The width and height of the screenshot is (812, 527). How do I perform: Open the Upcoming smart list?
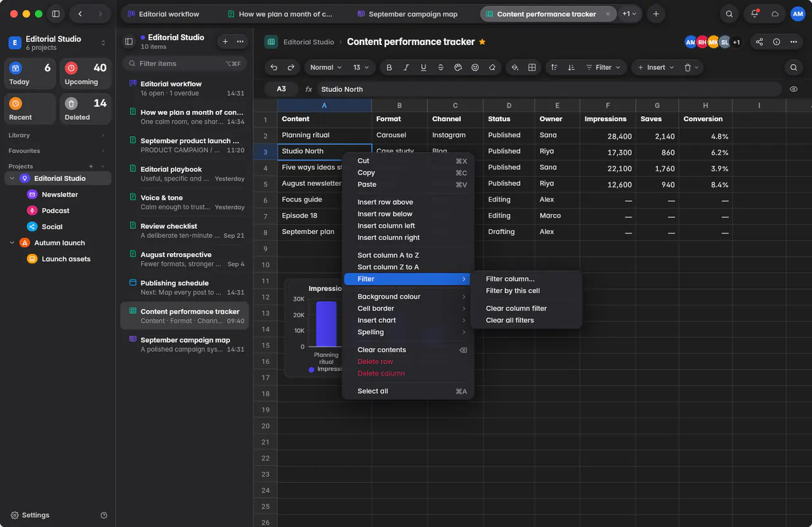point(86,74)
